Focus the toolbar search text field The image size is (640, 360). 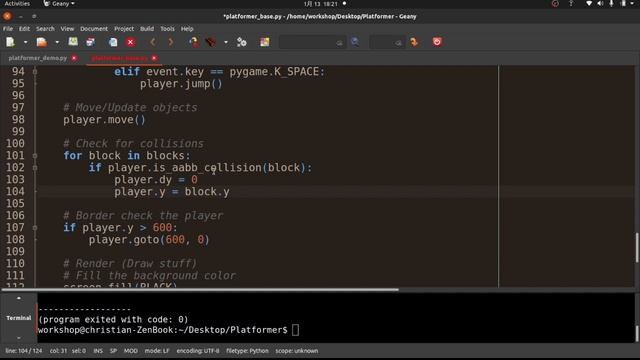(x=308, y=42)
